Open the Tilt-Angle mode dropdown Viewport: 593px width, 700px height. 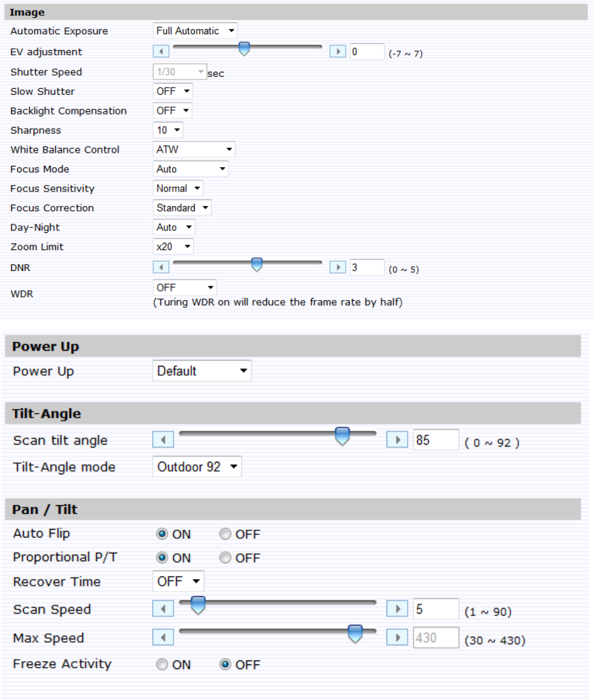pos(197,467)
